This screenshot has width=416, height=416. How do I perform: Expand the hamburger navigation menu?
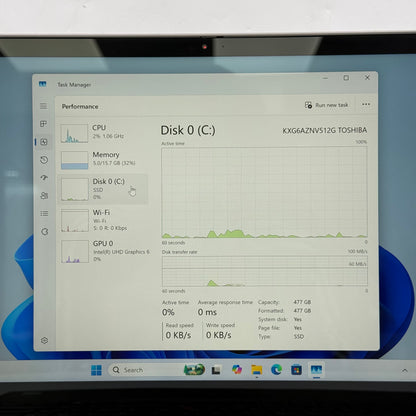click(43, 106)
